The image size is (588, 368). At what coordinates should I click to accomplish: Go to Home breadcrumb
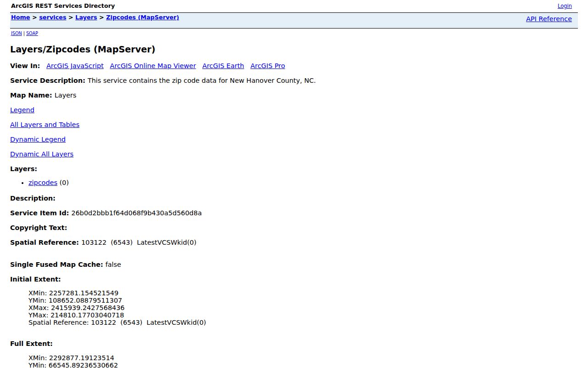coord(21,17)
